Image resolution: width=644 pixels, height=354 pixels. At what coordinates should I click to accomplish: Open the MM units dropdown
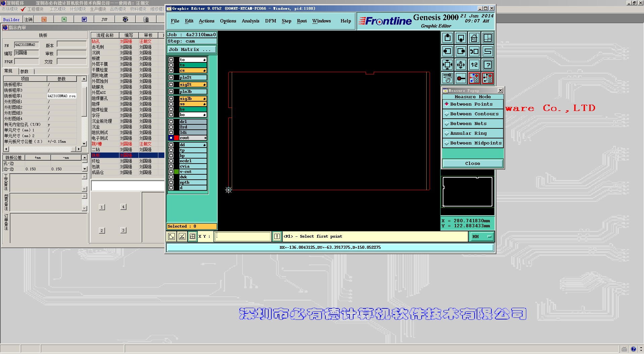click(481, 237)
